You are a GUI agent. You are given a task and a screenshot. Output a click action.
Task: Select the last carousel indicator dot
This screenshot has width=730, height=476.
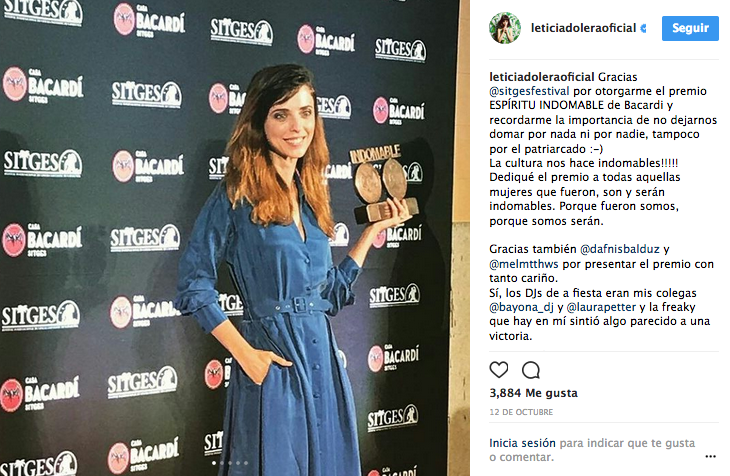coord(246,463)
